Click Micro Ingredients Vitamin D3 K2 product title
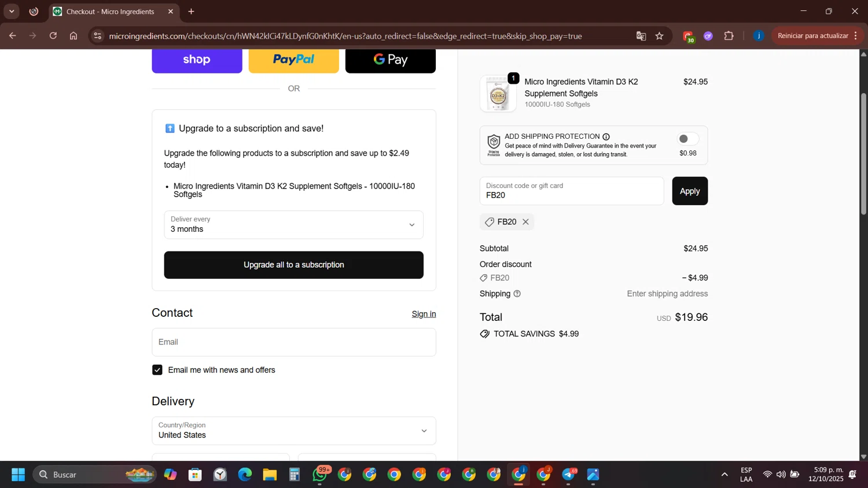Screen dimensions: 868x488 pos(581,88)
